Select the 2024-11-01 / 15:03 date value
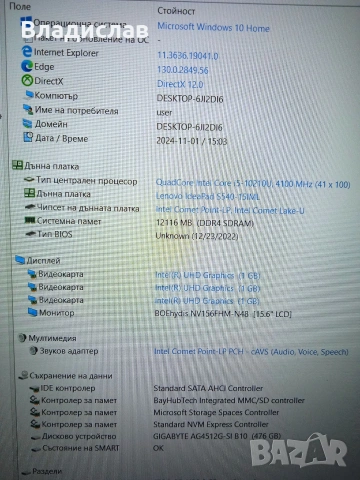The height and width of the screenshot is (480, 360). 192,141
